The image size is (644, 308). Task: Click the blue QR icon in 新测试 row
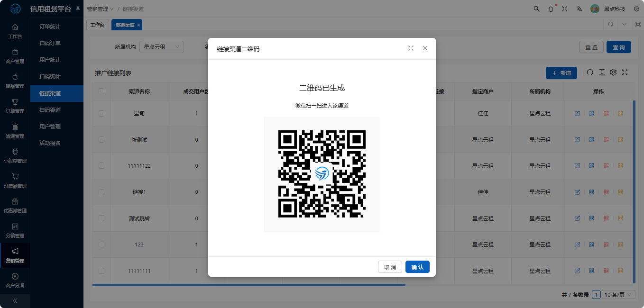(591, 139)
